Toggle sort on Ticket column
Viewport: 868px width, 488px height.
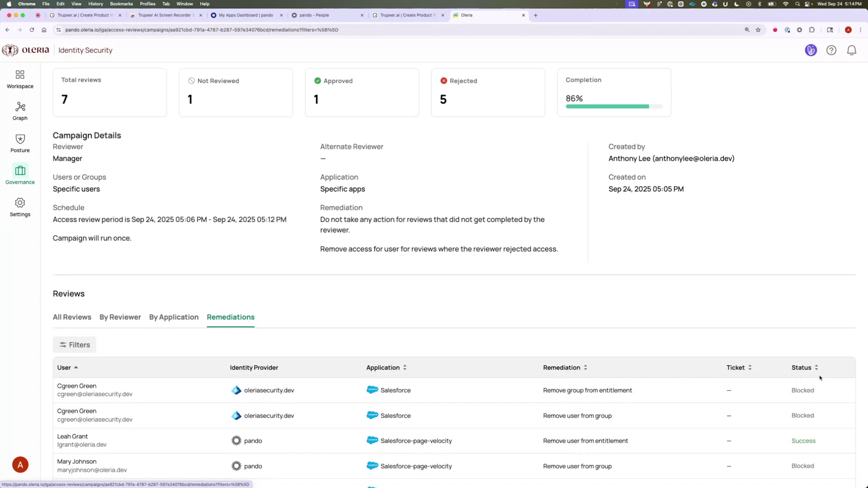click(x=750, y=367)
